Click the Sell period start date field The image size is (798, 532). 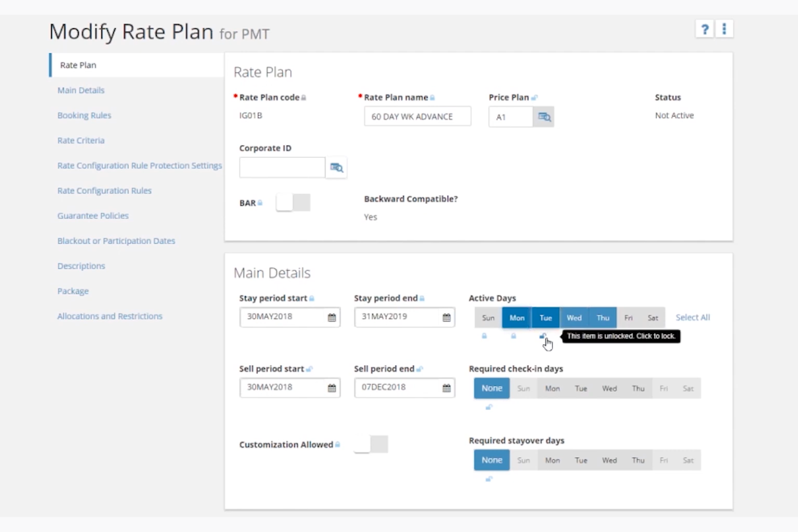[290, 388]
